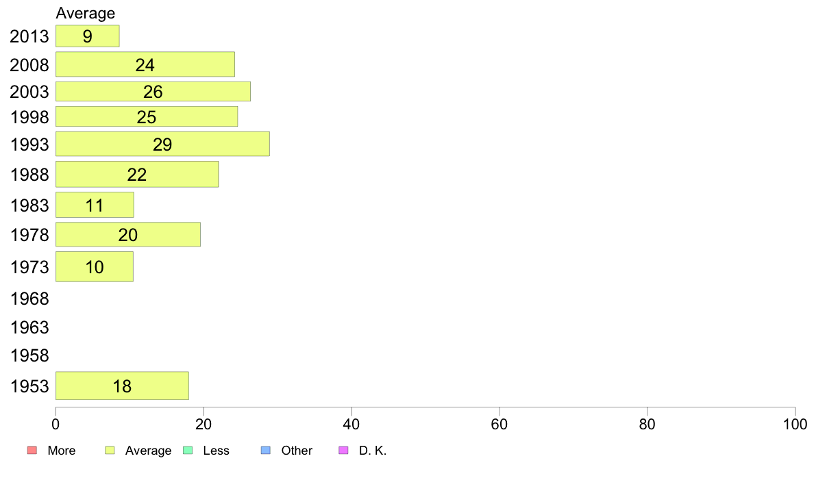This screenshot has width=814, height=504.
Task: Select the 2003 bar showing 26
Action: pyautogui.click(x=153, y=91)
